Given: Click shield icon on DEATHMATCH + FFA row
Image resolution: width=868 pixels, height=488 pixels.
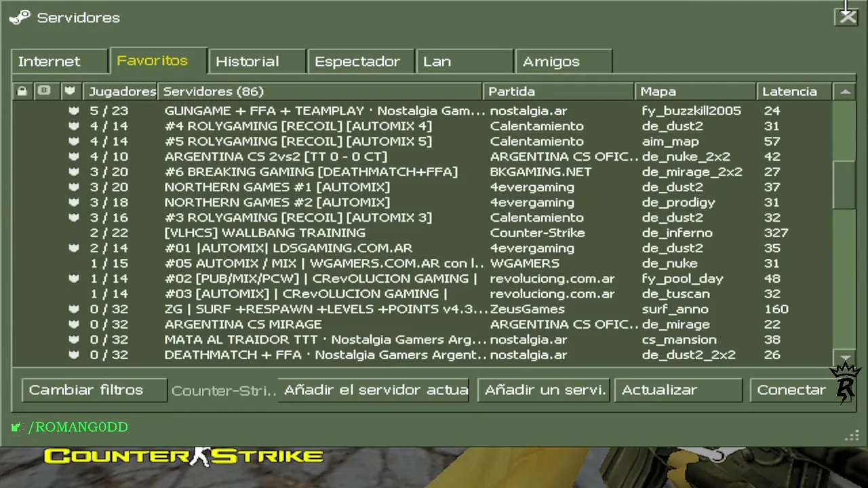Looking at the screenshot, I should click(73, 354).
